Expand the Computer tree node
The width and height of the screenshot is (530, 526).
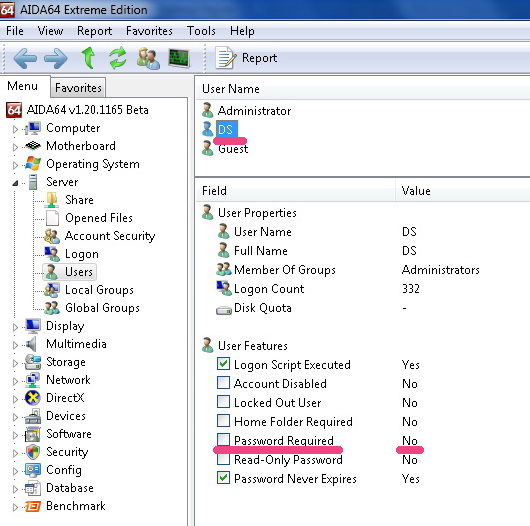[x=15, y=129]
